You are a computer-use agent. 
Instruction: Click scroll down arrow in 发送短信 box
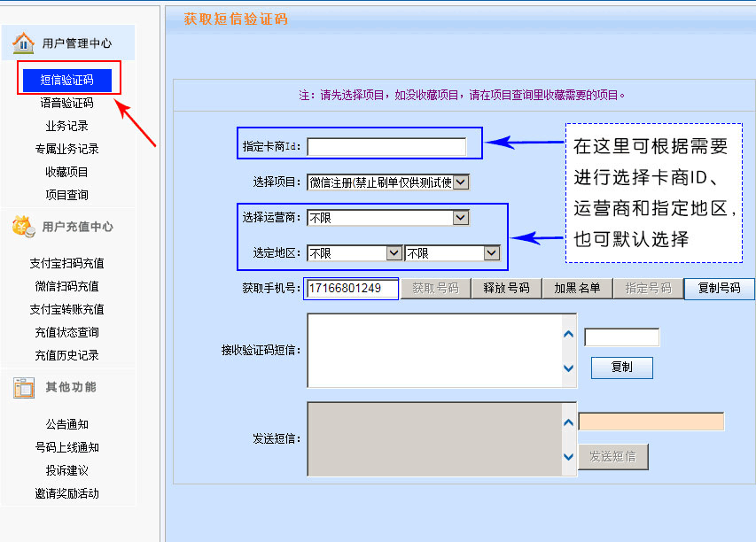pyautogui.click(x=568, y=457)
